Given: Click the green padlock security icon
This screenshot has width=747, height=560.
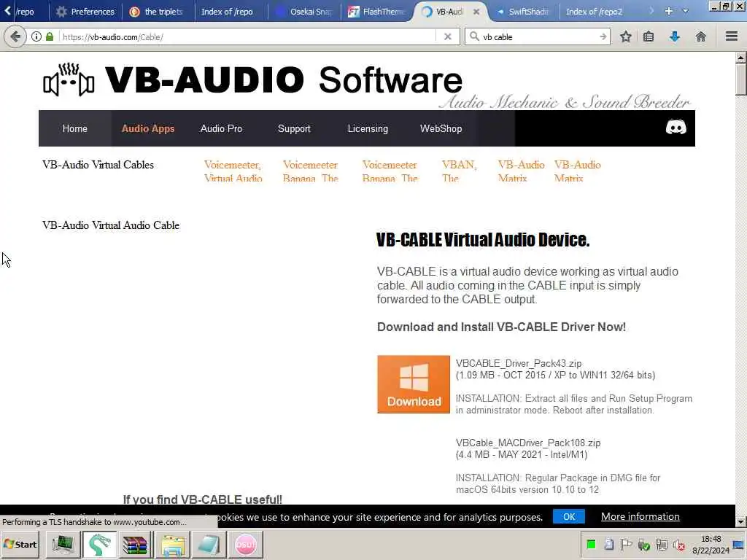Looking at the screenshot, I should (50, 36).
